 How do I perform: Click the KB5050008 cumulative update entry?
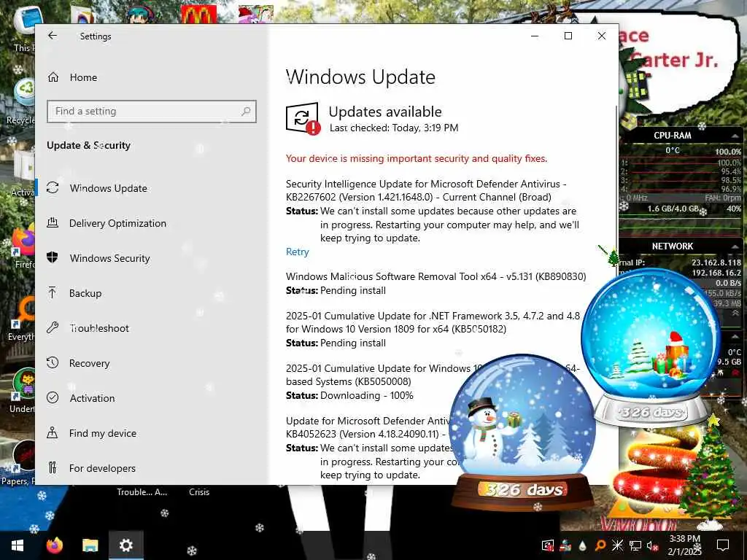pos(371,375)
